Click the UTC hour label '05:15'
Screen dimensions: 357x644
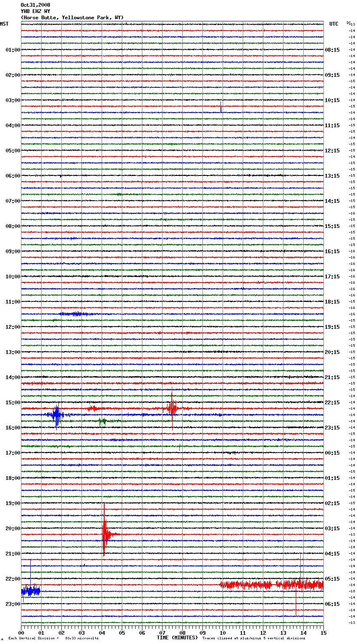(x=332, y=579)
